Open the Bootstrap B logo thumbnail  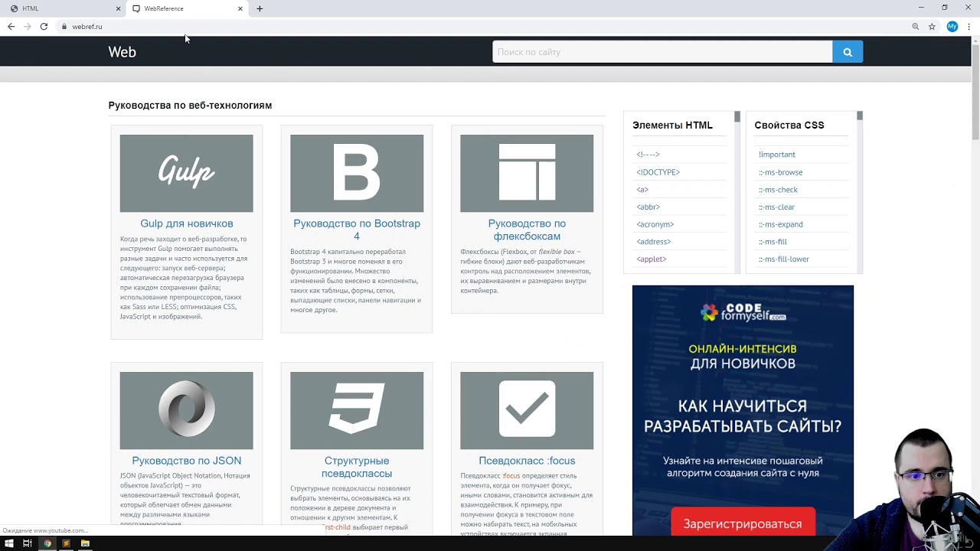pos(357,174)
